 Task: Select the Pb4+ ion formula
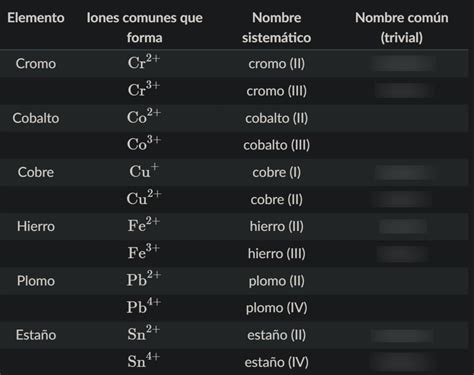pos(144,306)
